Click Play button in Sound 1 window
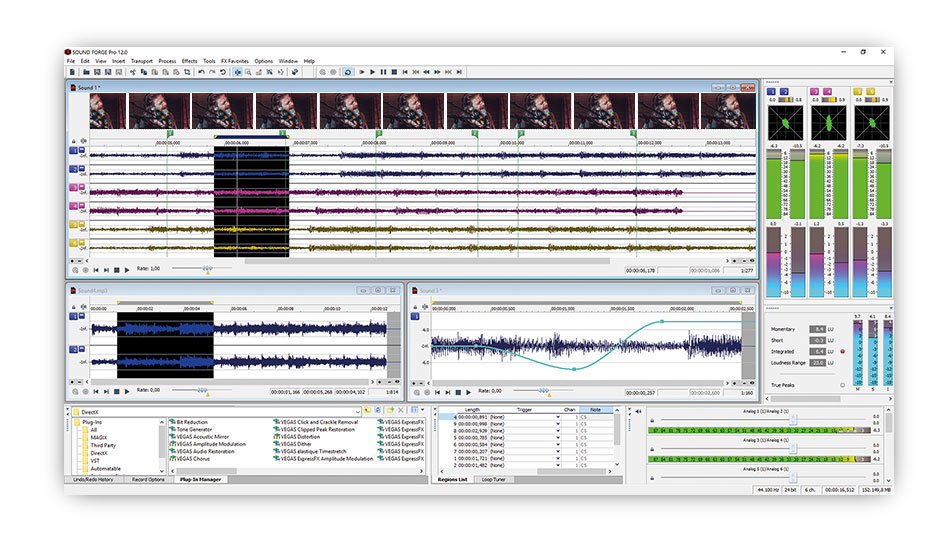Screen dimensions: 945x540 pos(127,270)
